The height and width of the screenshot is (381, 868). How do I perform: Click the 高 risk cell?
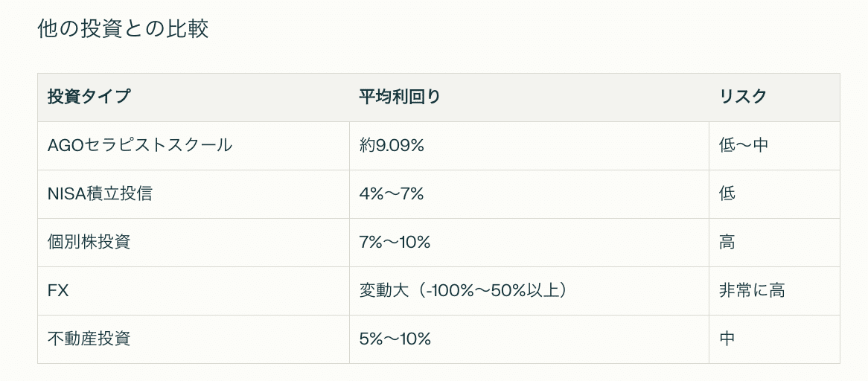[x=774, y=242]
